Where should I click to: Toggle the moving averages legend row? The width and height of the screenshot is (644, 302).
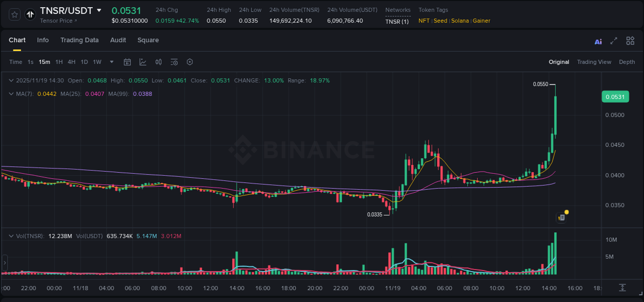pos(11,94)
